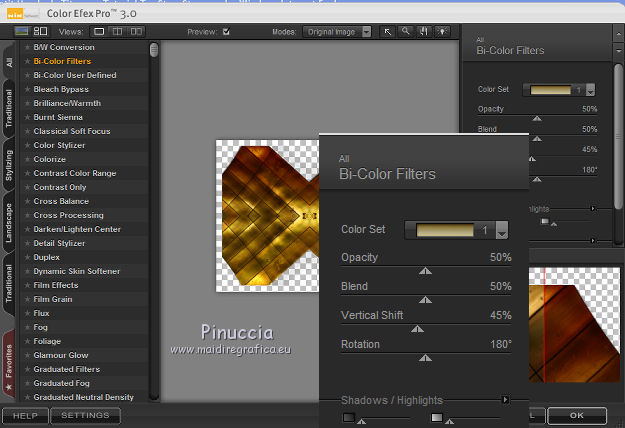
Task: Switch to the Stylizing tab
Action: pos(9,165)
